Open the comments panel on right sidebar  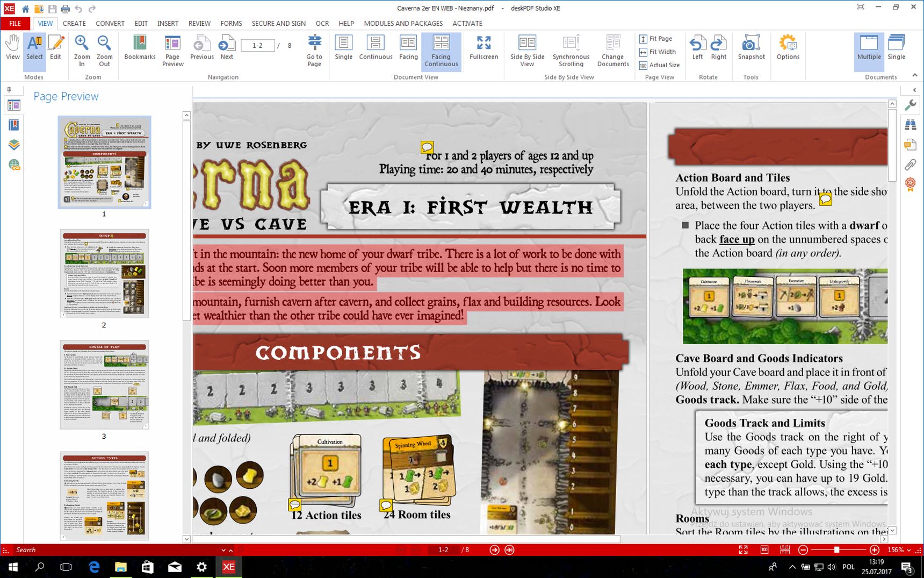910,145
